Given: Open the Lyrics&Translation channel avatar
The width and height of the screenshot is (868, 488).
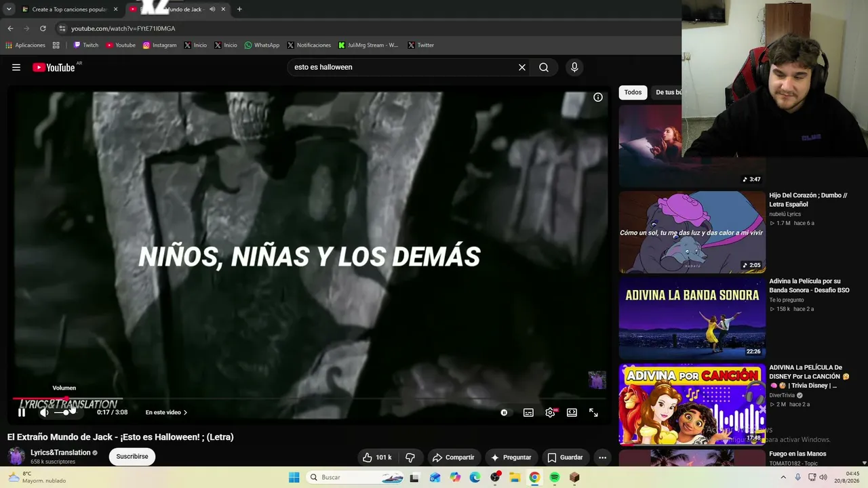Looking at the screenshot, I should tap(16, 456).
